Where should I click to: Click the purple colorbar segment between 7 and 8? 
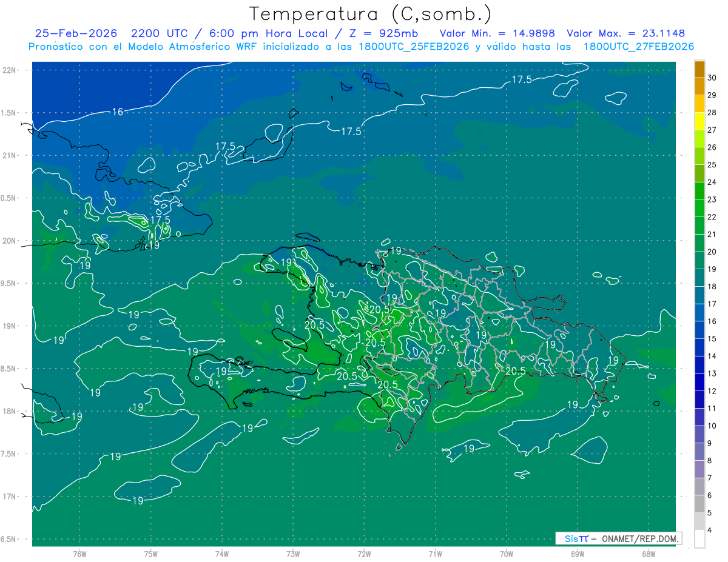(x=699, y=469)
